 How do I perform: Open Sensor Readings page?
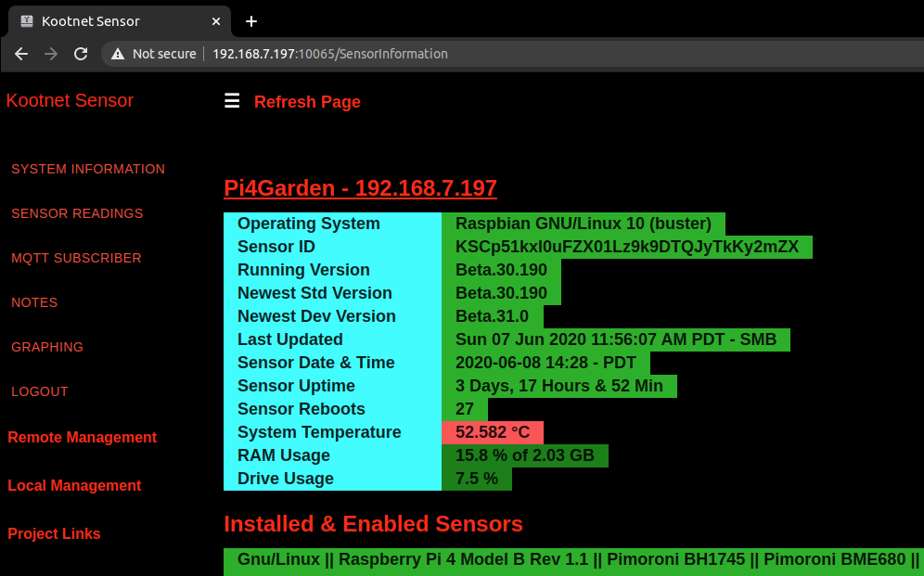(x=77, y=213)
